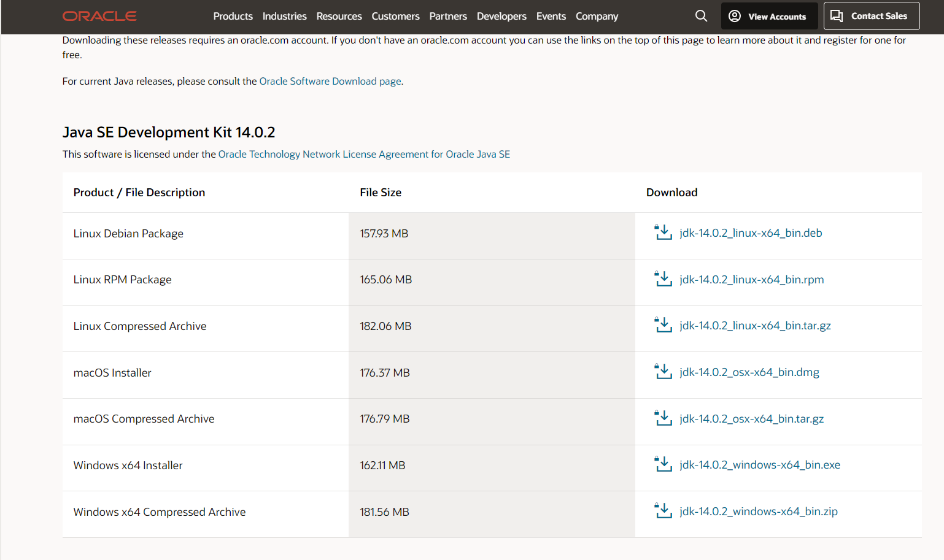Download jdk-14.0.2_osx-x64_bin.dmg

tap(749, 372)
